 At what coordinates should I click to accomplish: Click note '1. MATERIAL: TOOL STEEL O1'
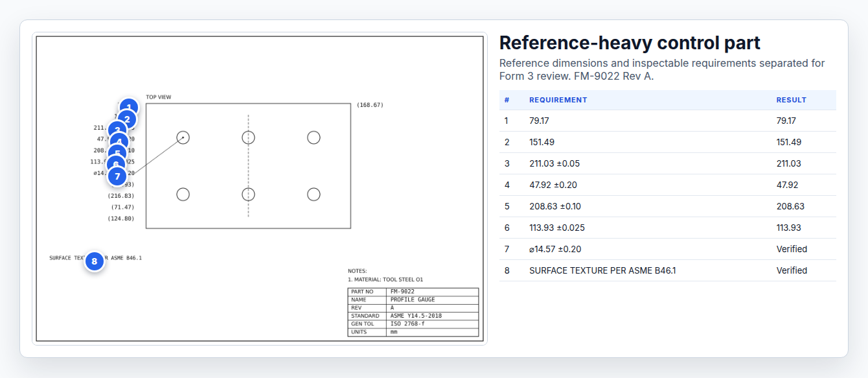[x=385, y=279]
